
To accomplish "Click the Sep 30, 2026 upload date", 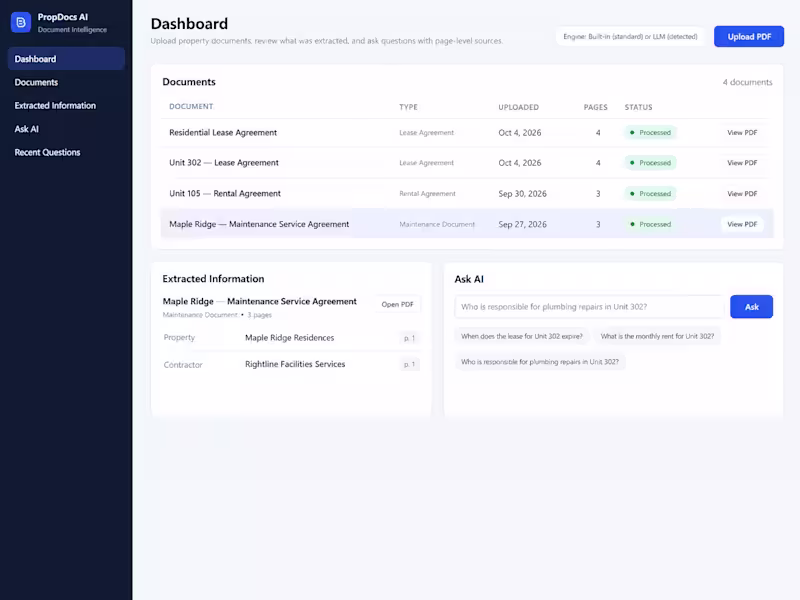I will tap(522, 194).
